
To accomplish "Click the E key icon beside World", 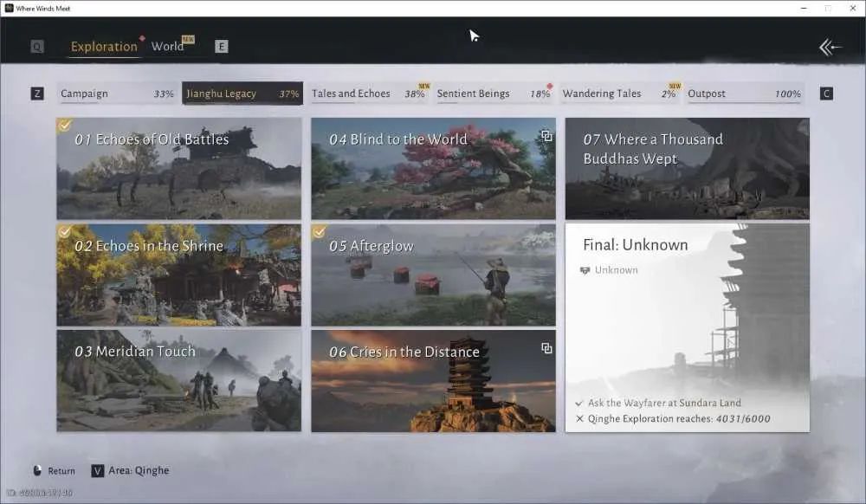I will (221, 47).
